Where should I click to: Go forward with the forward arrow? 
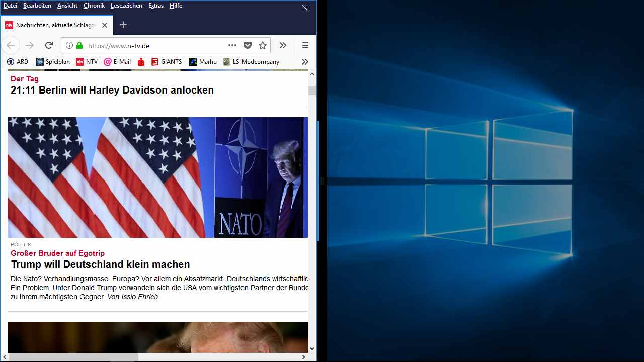(x=30, y=45)
